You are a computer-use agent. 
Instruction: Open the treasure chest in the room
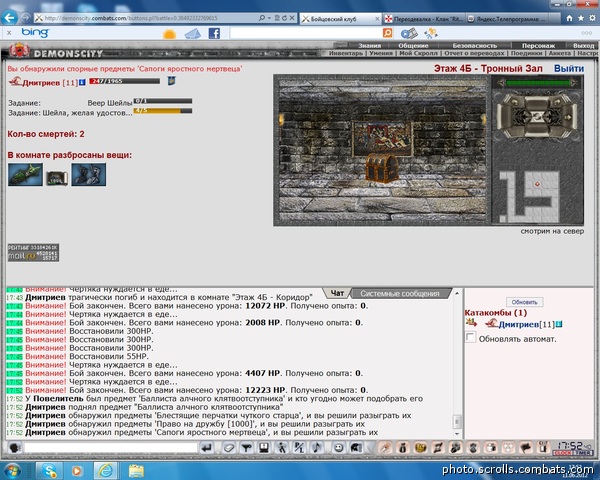pyautogui.click(x=382, y=168)
